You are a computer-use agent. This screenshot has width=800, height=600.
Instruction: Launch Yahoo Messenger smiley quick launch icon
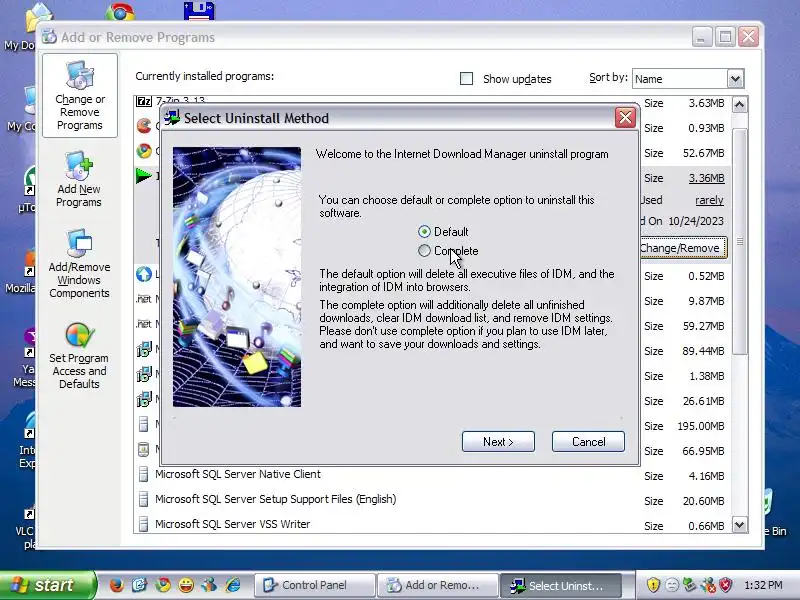coord(186,585)
